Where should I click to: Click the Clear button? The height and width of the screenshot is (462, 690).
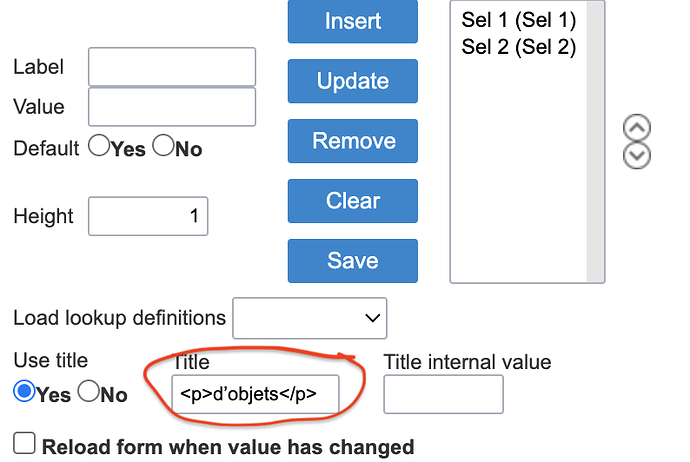coord(353,201)
